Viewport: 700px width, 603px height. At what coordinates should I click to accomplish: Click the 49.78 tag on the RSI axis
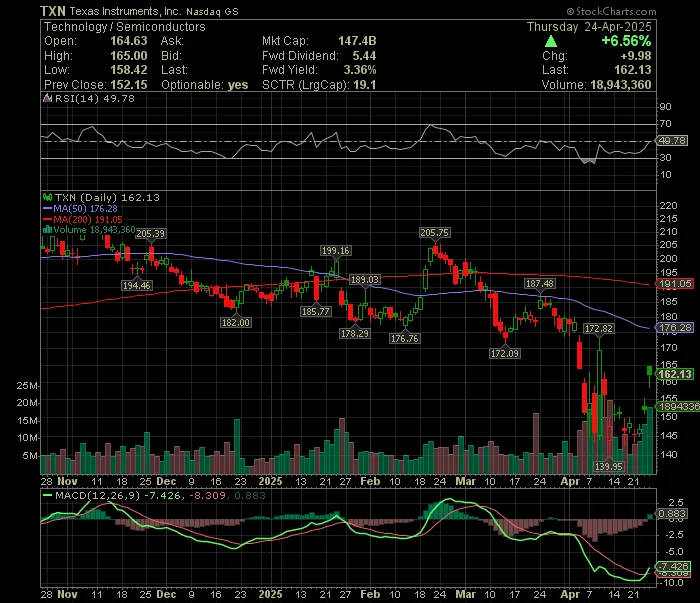point(673,141)
